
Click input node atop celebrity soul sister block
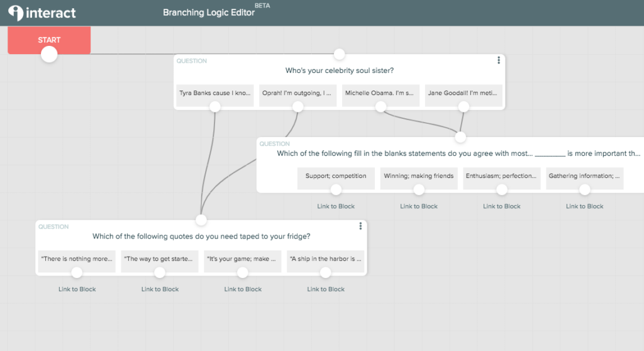pyautogui.click(x=339, y=54)
